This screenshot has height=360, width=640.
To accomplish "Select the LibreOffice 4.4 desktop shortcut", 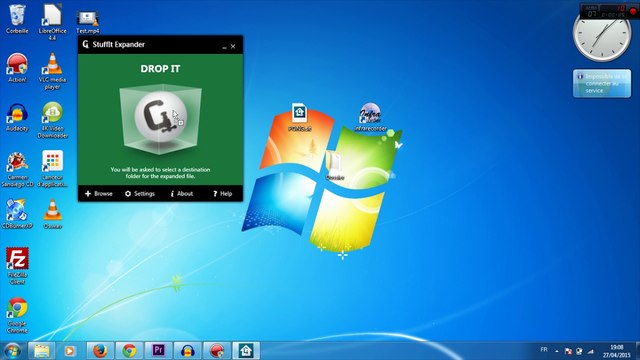I will pyautogui.click(x=52, y=22).
